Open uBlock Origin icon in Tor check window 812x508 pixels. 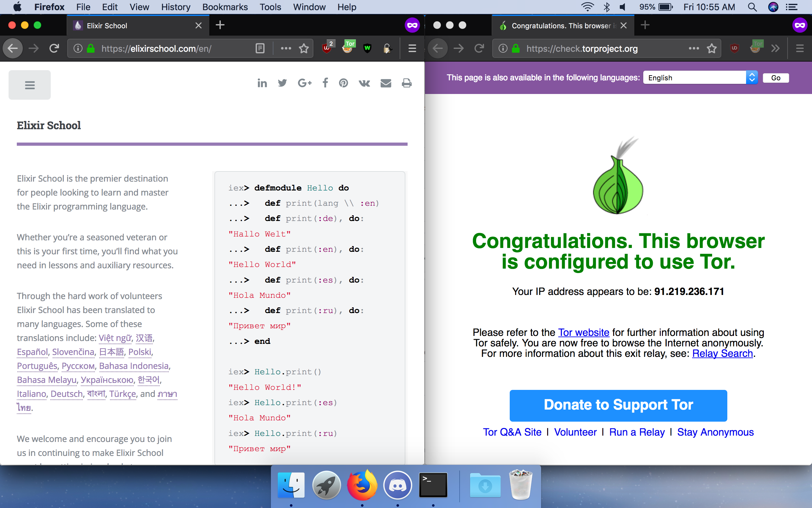tap(735, 48)
